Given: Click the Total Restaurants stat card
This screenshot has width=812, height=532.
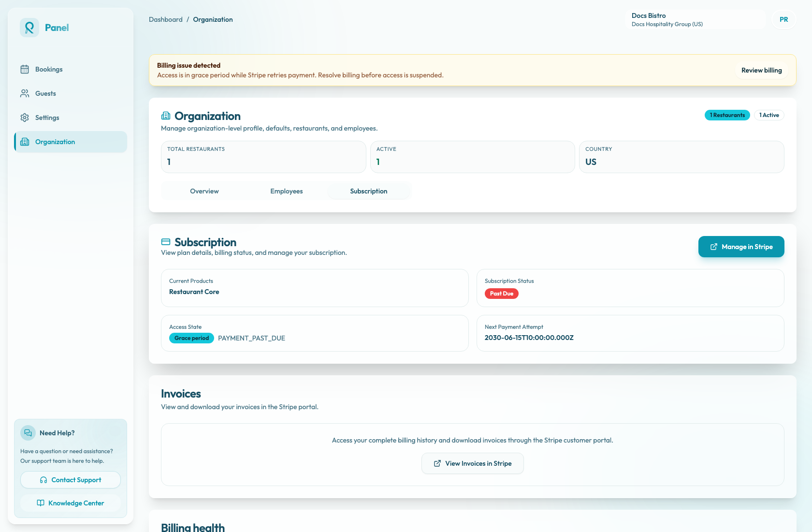Looking at the screenshot, I should tap(263, 157).
